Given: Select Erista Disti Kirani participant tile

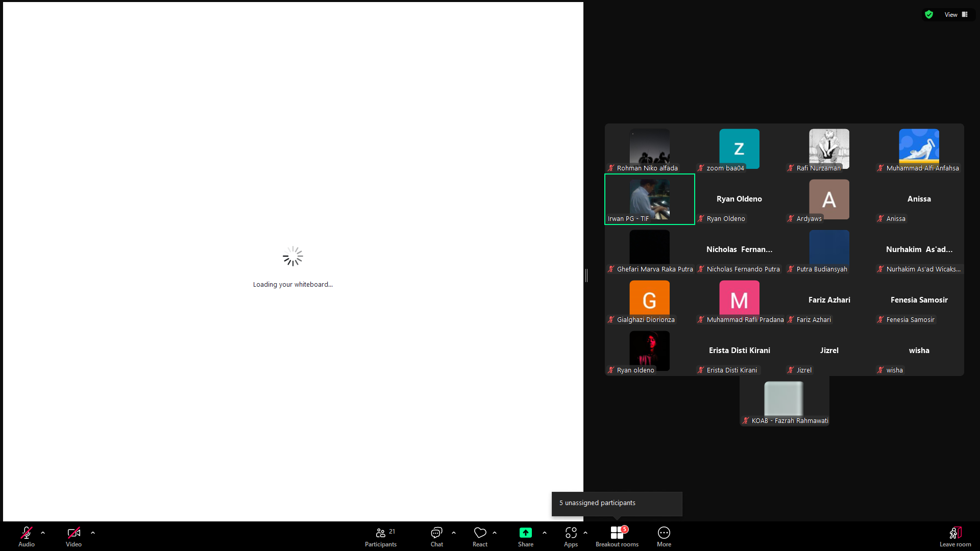Looking at the screenshot, I should coord(740,351).
